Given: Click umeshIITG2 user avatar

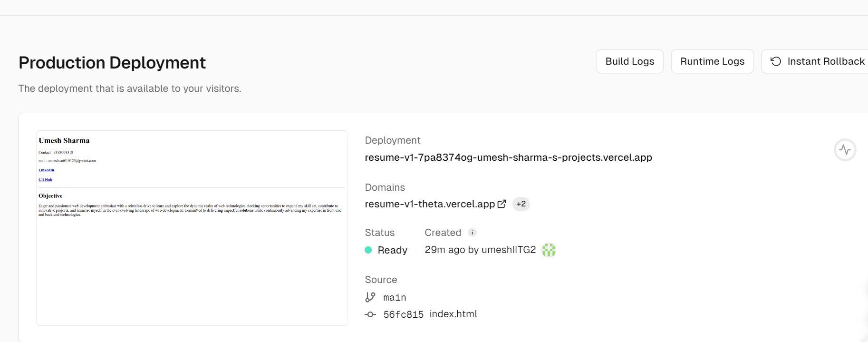Looking at the screenshot, I should coord(549,250).
